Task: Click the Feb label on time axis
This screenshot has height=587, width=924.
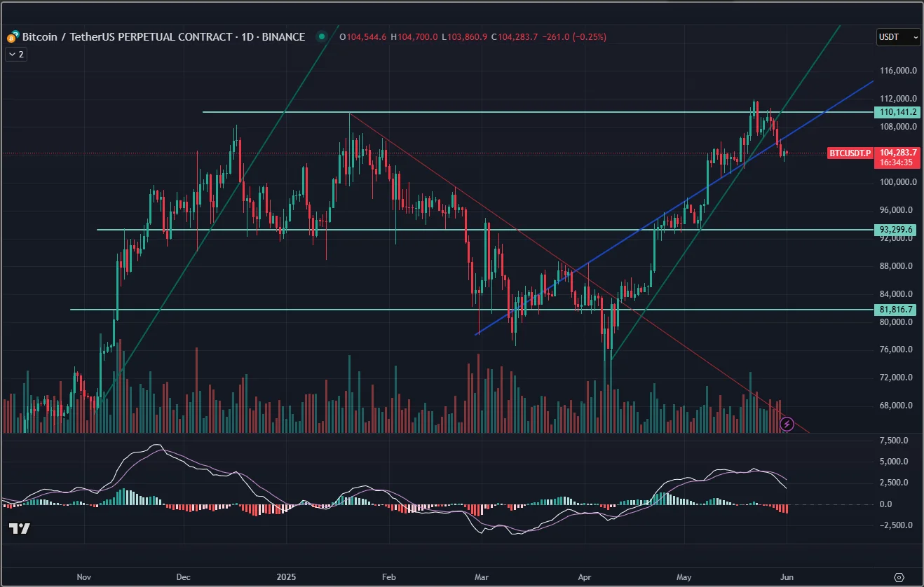Action: [x=389, y=577]
